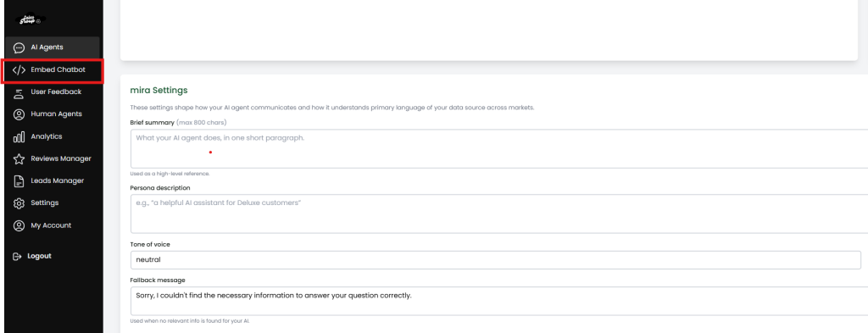
Task: Click the 'Tone of voice' label
Action: pos(150,245)
